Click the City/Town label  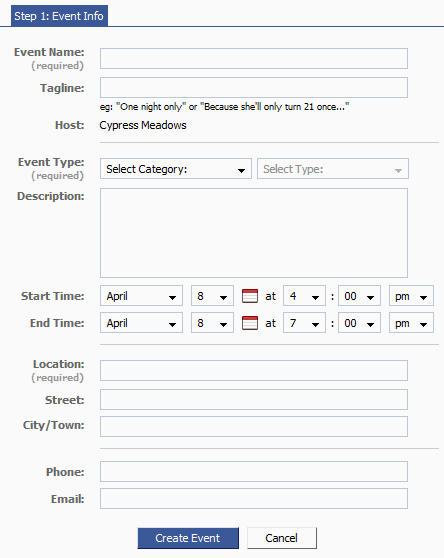tap(54, 425)
